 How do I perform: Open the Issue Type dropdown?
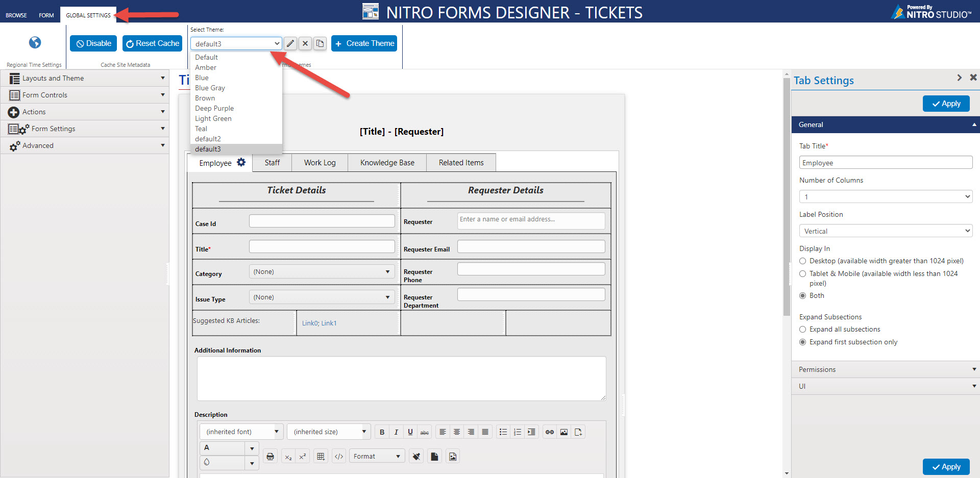tap(322, 297)
